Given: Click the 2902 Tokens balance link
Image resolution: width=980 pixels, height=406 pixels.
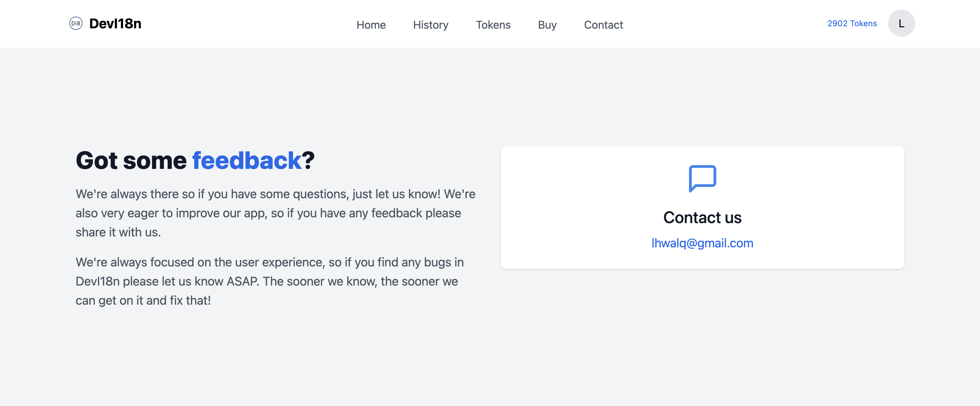Looking at the screenshot, I should tap(852, 23).
